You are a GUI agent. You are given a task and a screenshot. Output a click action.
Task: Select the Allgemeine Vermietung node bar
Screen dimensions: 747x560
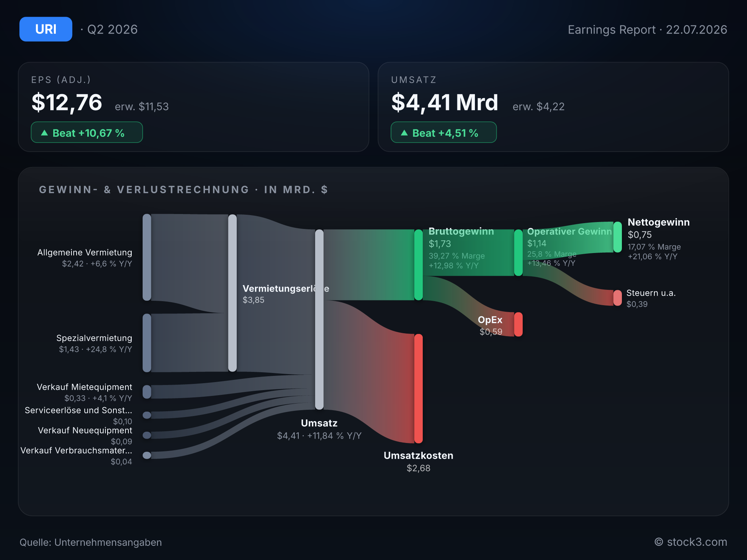point(147,257)
